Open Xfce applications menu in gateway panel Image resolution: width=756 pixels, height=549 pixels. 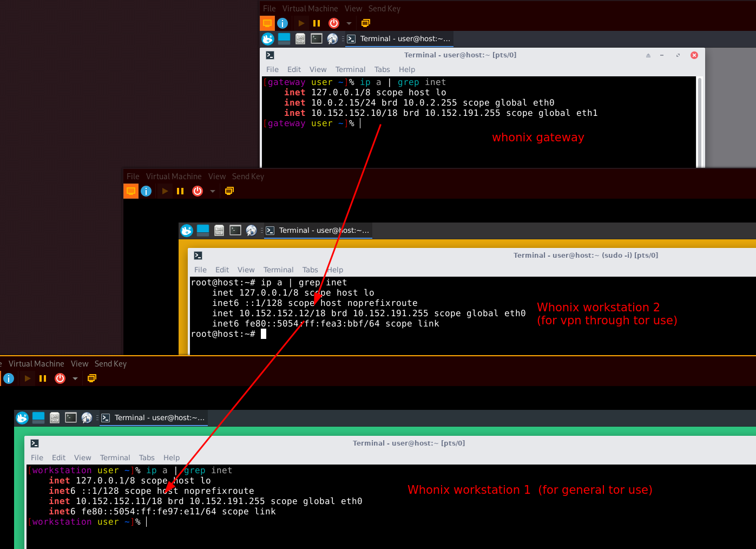268,39
